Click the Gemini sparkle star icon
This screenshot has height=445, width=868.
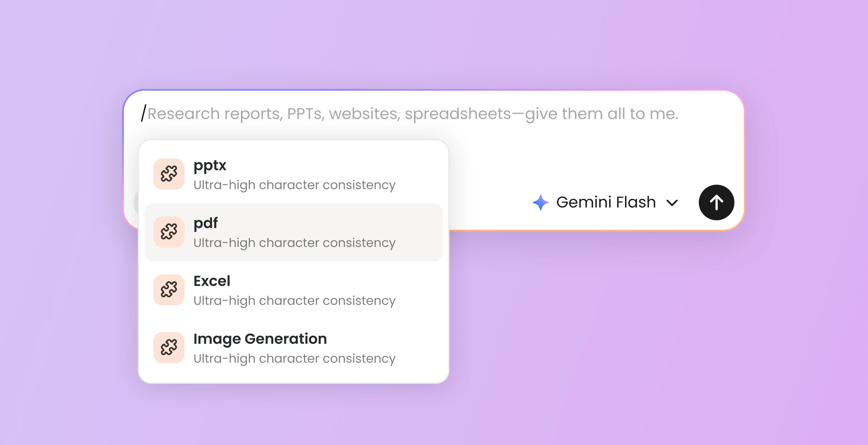coord(540,202)
